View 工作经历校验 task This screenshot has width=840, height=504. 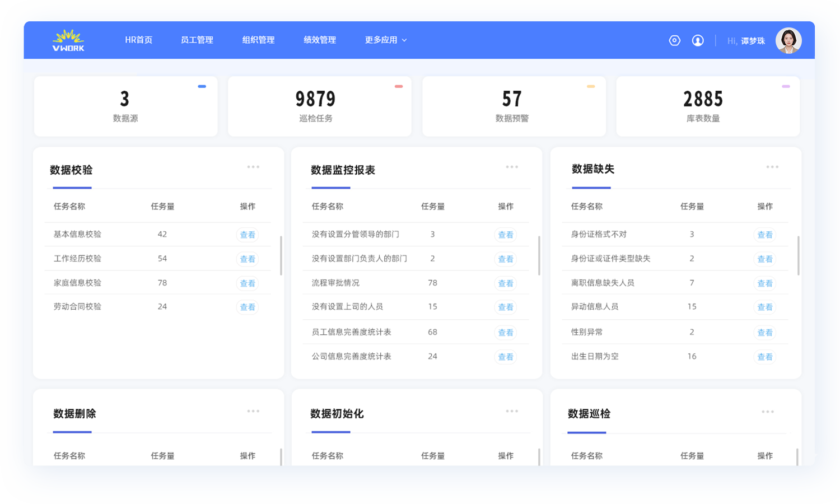(x=248, y=259)
